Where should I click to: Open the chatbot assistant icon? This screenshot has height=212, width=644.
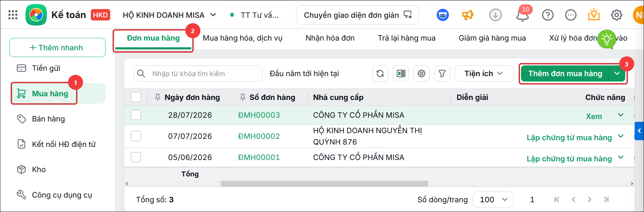coord(443,15)
